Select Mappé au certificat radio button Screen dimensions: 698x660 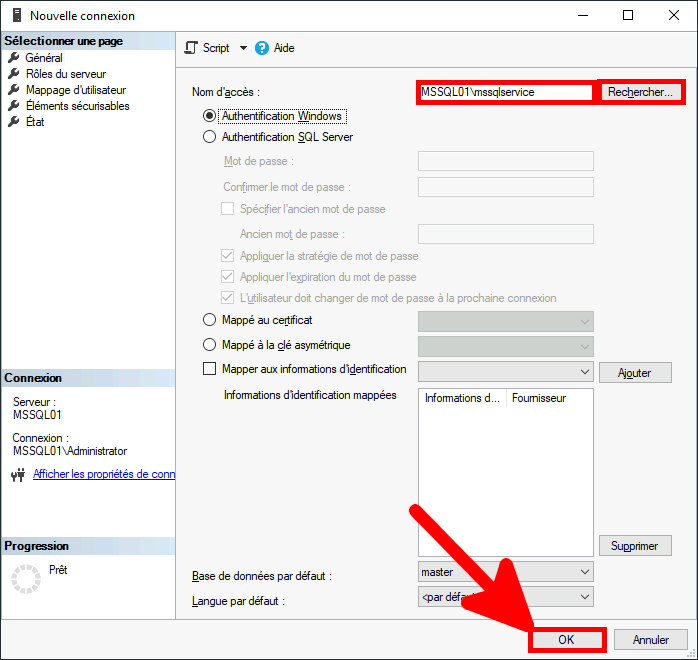coord(209,320)
